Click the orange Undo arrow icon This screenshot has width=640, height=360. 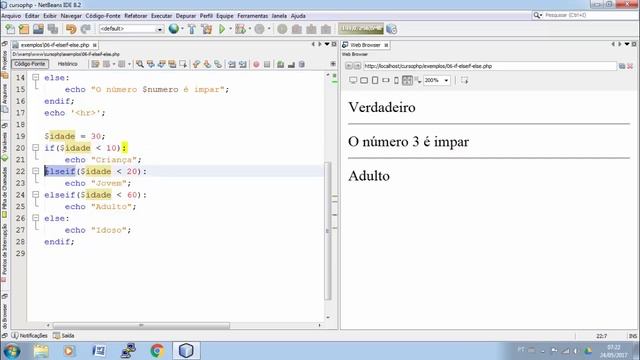coord(71,29)
